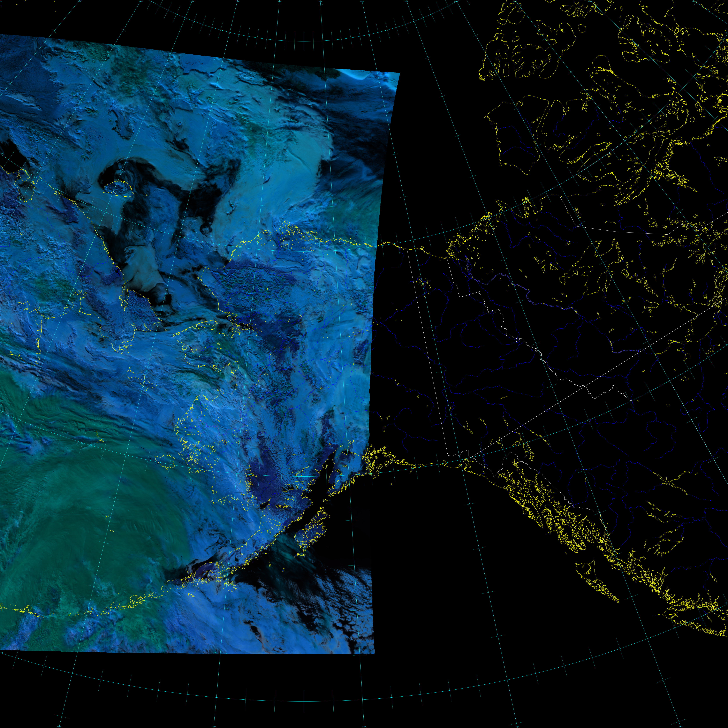
Task: Click the 90W longitude label
Action: pos(693,1)
